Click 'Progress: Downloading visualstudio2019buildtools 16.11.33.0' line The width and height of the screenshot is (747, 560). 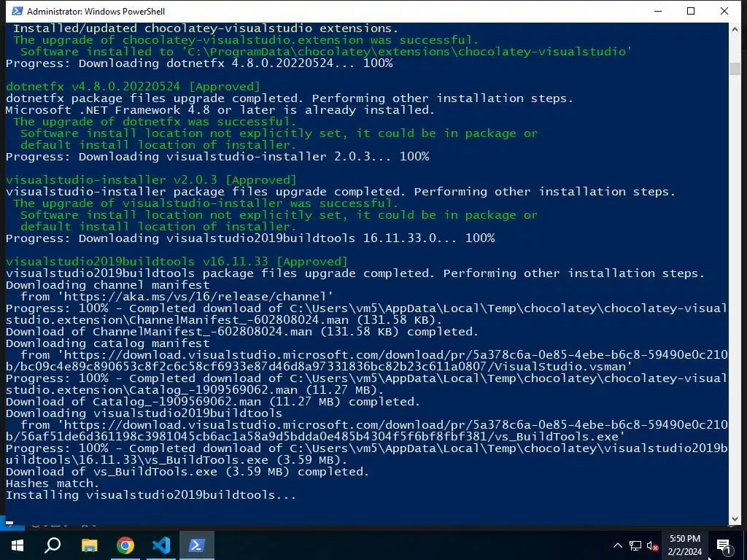250,238
